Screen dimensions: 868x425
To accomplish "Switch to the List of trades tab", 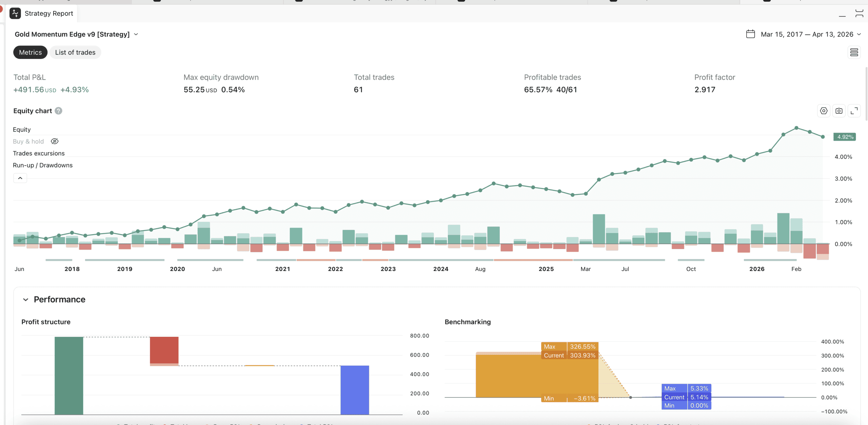I will [x=75, y=52].
